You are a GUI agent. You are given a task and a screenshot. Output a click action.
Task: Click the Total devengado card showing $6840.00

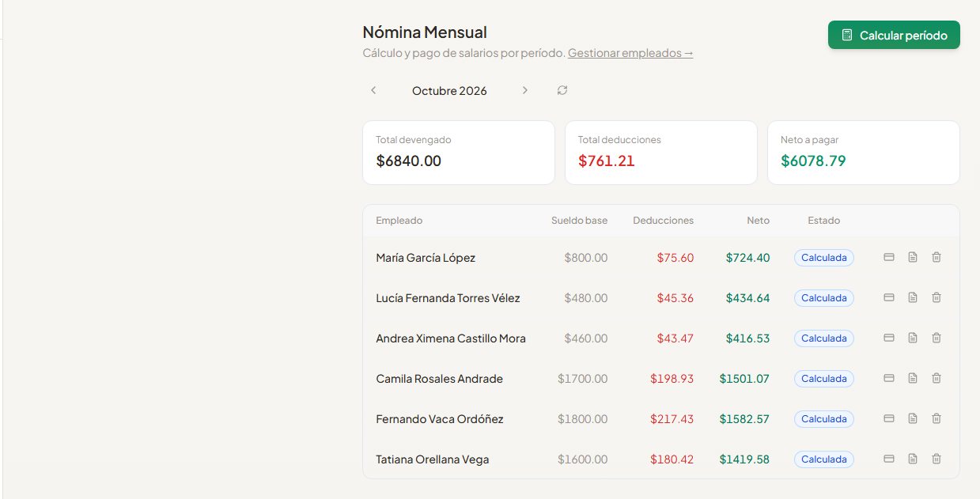pyautogui.click(x=459, y=153)
